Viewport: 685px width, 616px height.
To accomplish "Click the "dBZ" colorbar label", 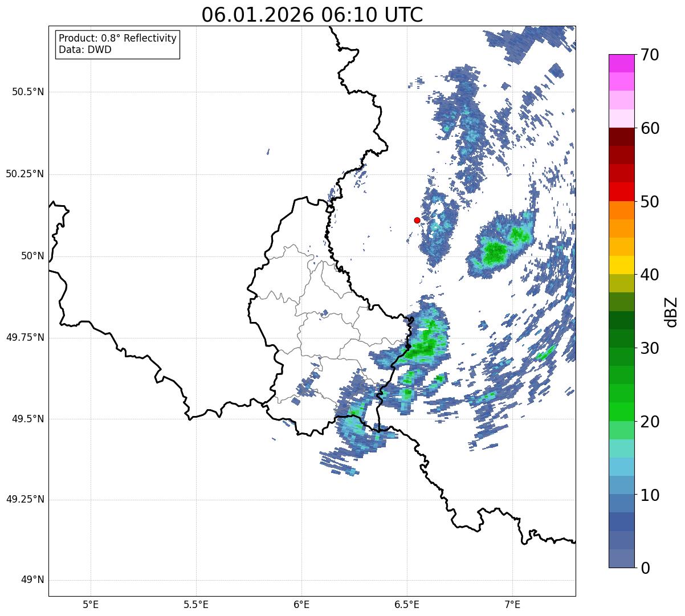I will (x=672, y=312).
